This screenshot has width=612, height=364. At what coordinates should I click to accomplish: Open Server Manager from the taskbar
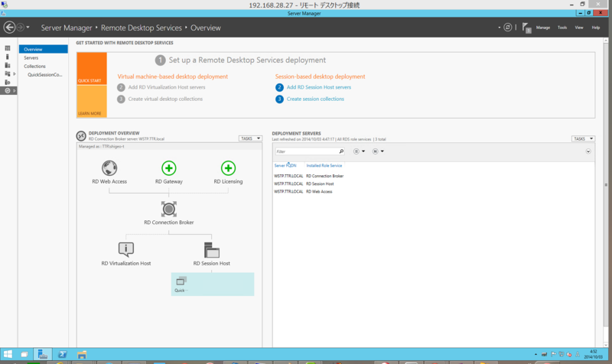[x=43, y=354]
